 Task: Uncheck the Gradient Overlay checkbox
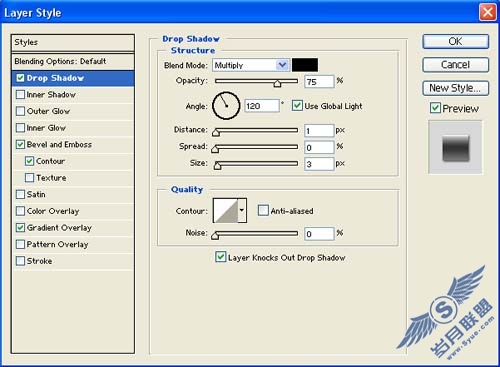[x=20, y=228]
